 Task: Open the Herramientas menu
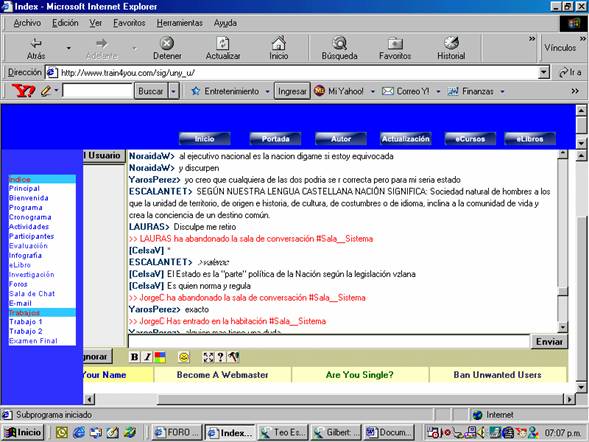pyautogui.click(x=180, y=23)
